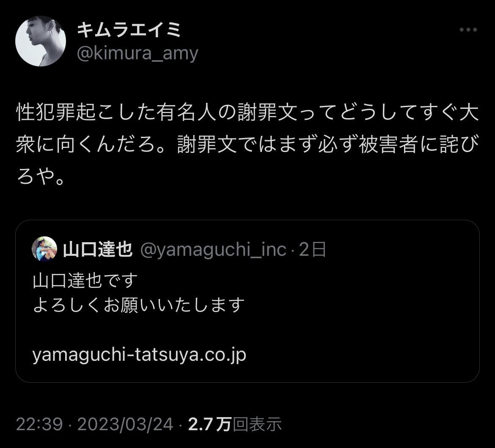Select the 2日 timestamp on the quoted tweet
495x448 pixels.
(313, 249)
